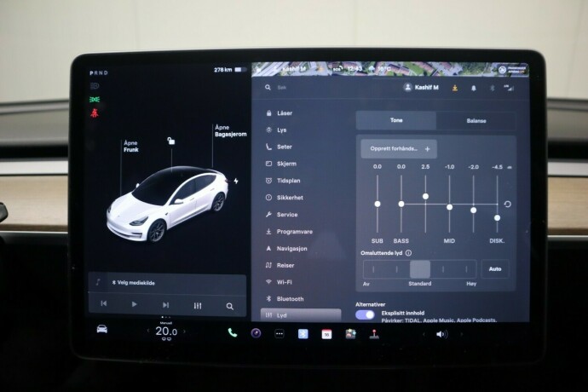This screenshot has width=588, height=392.
Task: Open the Reiser (trips) menu
Action: pyautogui.click(x=280, y=265)
